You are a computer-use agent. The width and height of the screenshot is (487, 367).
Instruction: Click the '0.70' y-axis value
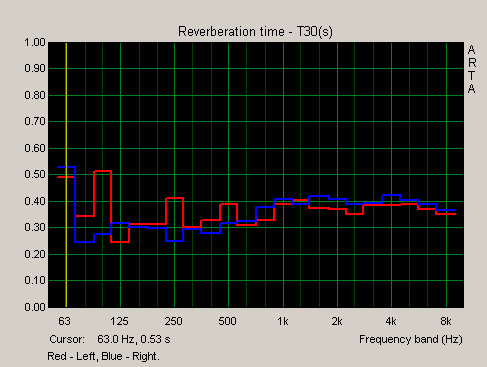(x=35, y=122)
